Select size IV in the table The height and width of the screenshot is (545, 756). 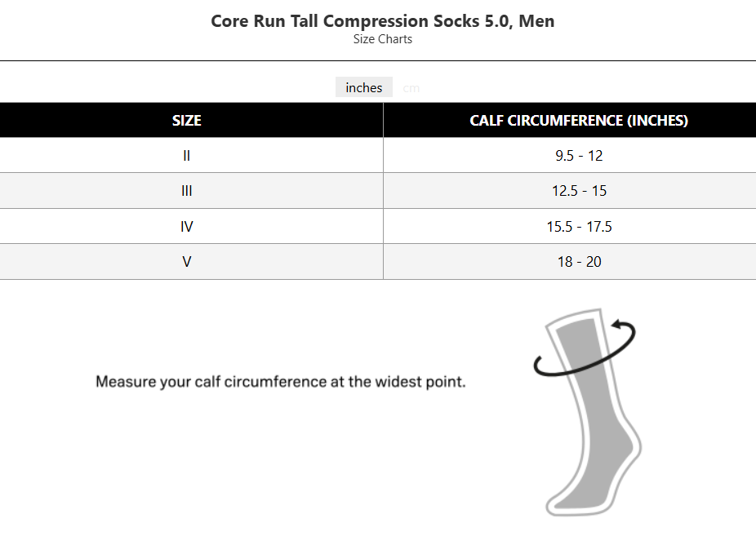[x=186, y=226]
